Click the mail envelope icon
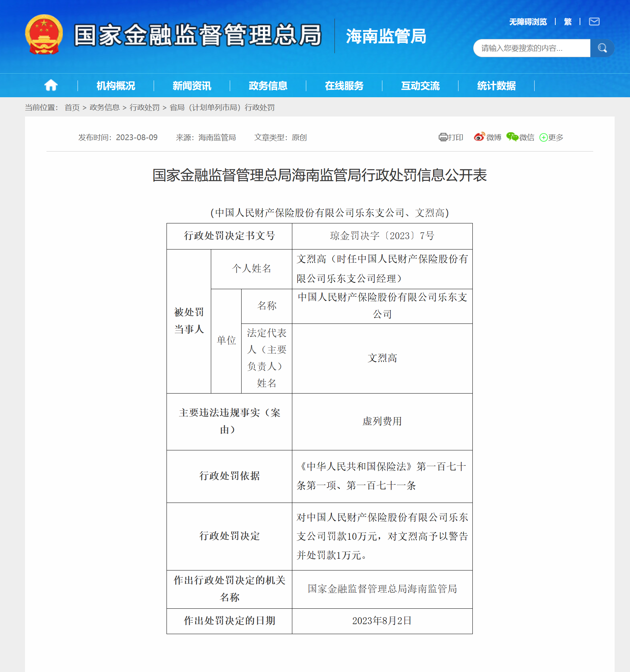Screen dimensions: 630x672 (x=594, y=22)
